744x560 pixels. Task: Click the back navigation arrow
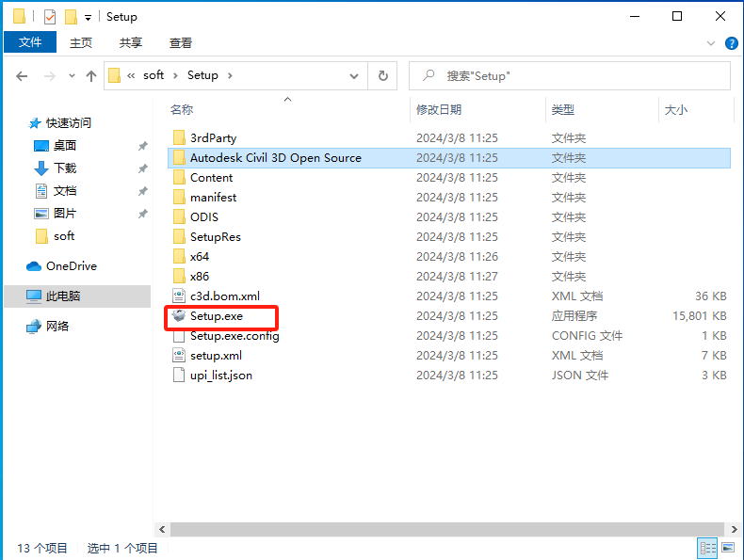(22, 76)
